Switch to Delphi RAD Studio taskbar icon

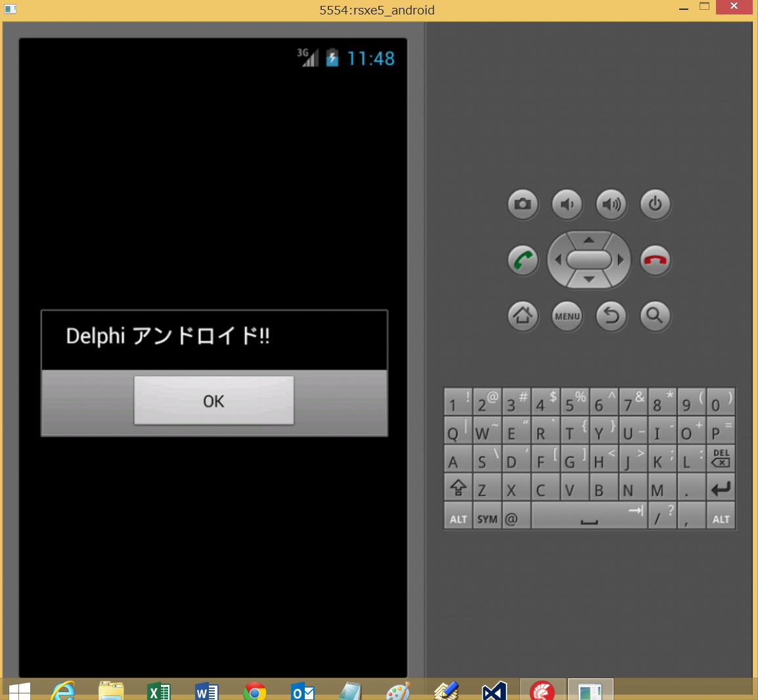543,690
